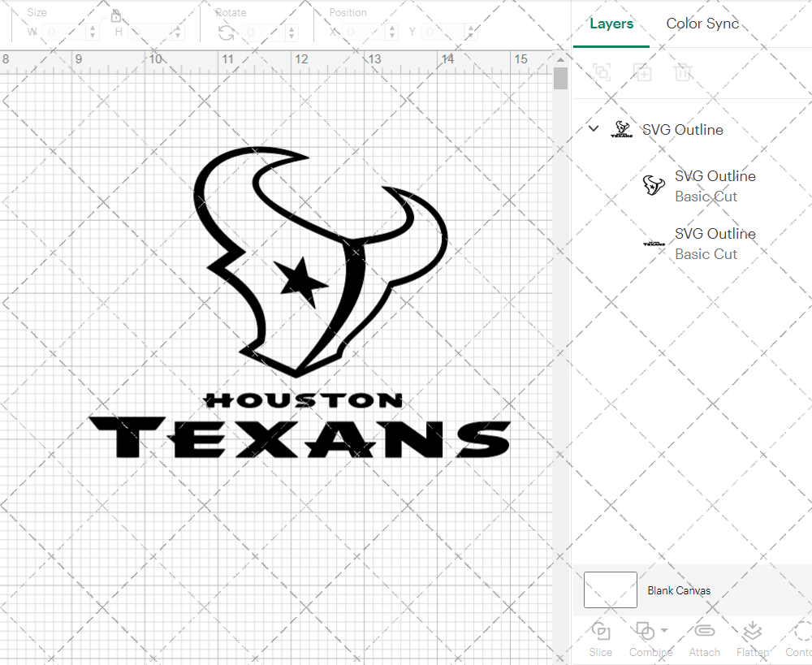Click the Flatten tool
The width and height of the screenshot is (812, 665).
(x=751, y=640)
